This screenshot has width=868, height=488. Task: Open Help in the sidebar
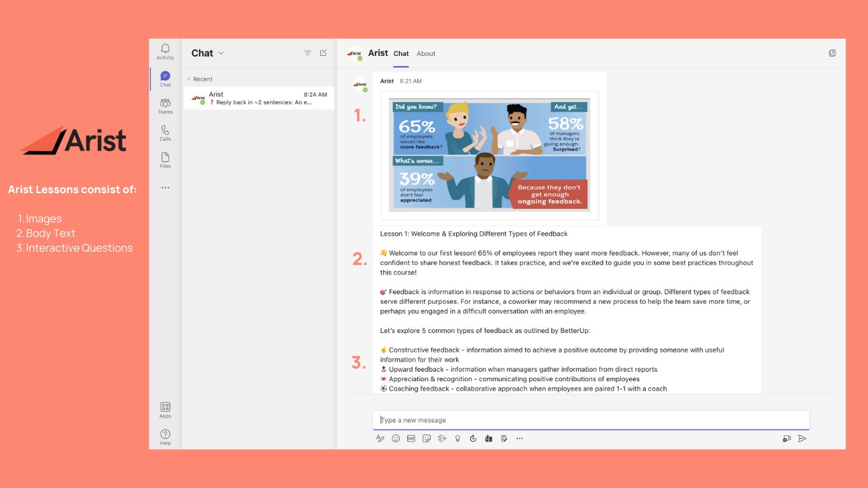point(165,437)
